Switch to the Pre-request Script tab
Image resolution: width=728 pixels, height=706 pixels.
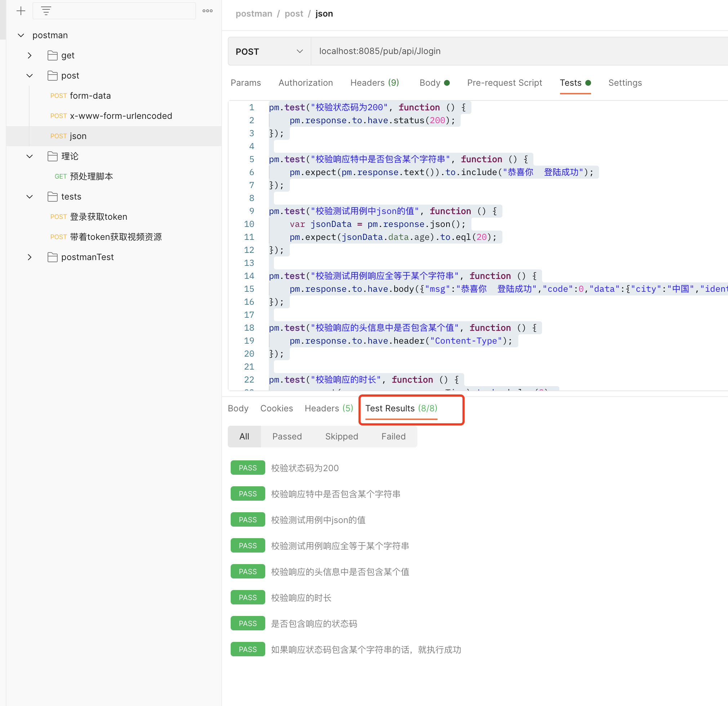(x=504, y=83)
